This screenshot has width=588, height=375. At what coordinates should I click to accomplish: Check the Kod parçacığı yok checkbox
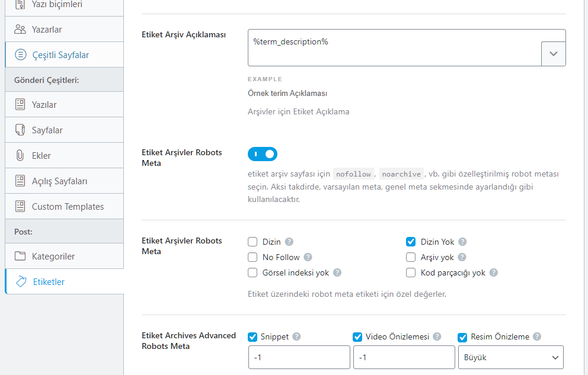click(x=411, y=273)
